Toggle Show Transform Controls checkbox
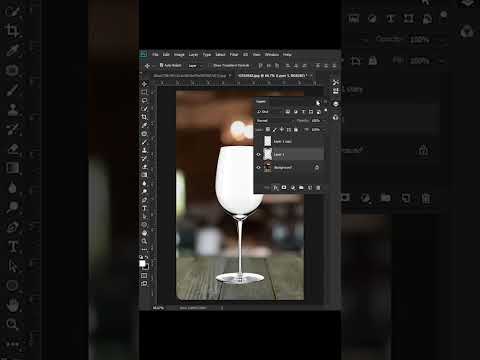This screenshot has height=360, width=480. click(211, 66)
